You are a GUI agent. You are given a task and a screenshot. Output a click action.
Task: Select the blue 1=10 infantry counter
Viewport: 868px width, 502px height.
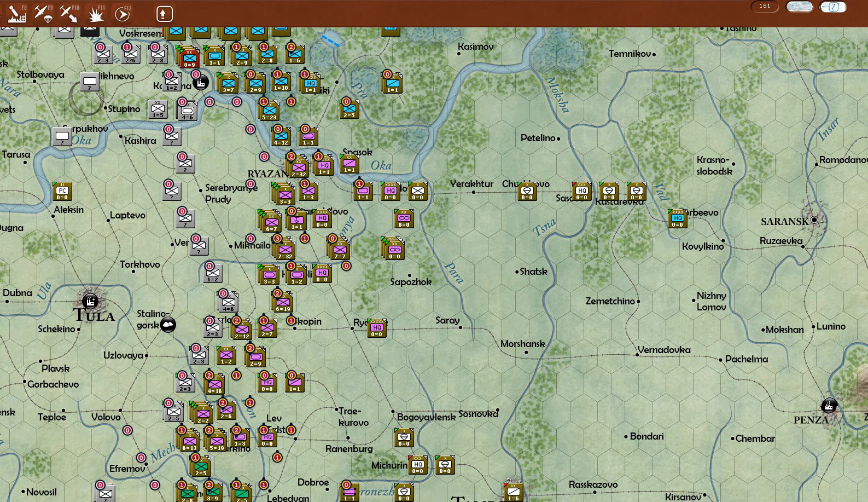pos(281,82)
